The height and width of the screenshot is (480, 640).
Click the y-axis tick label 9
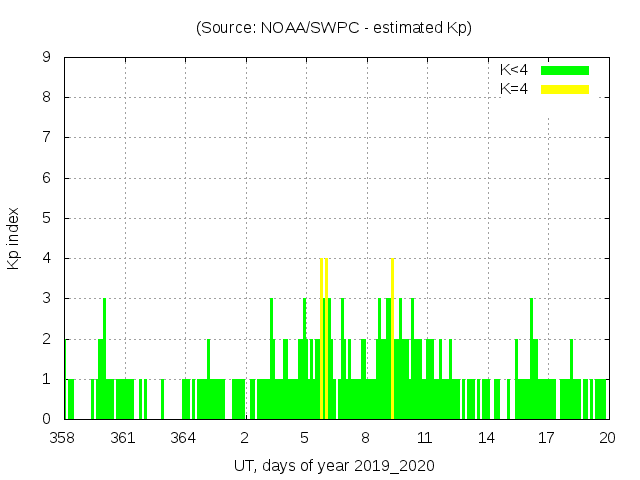click(47, 57)
